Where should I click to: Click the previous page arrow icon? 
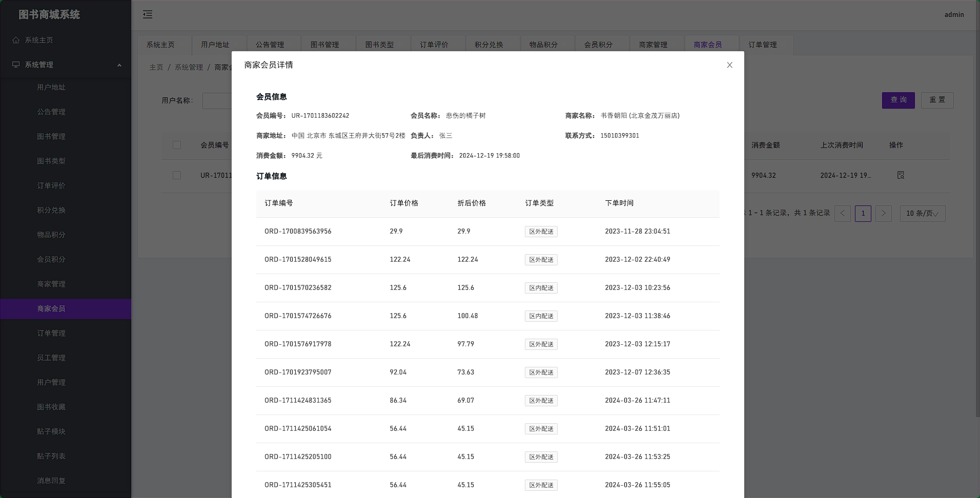[x=842, y=214]
